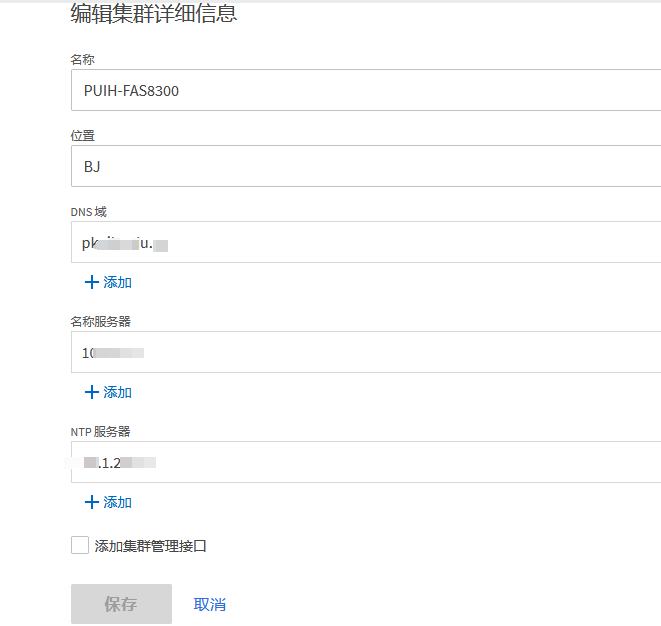Click plus icon below DNS 域 field
661x626 pixels.
91,282
